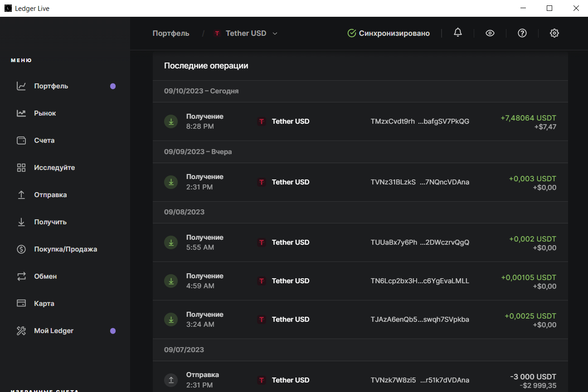This screenshot has width=588, height=392.
Task: Click the Tether USD icon in breadcrumb
Action: 217,34
